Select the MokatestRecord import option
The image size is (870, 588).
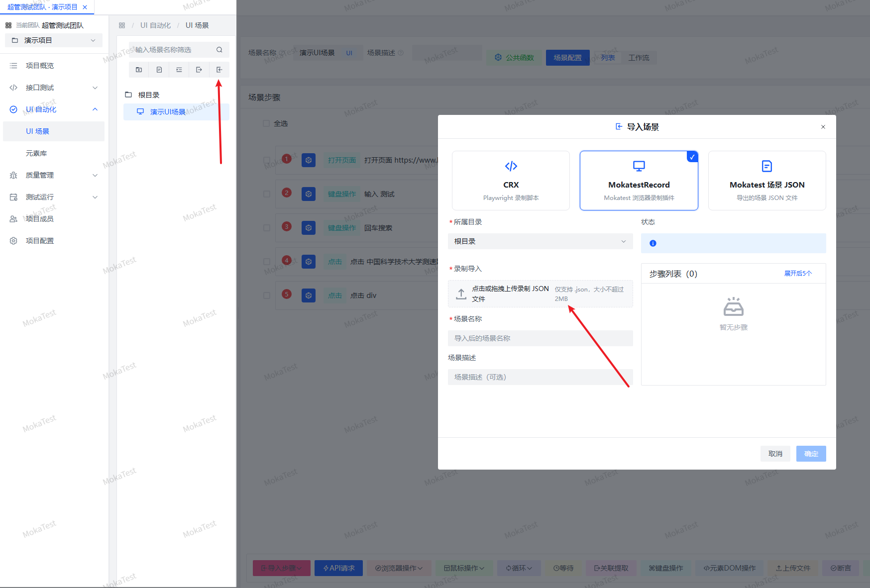639,181
